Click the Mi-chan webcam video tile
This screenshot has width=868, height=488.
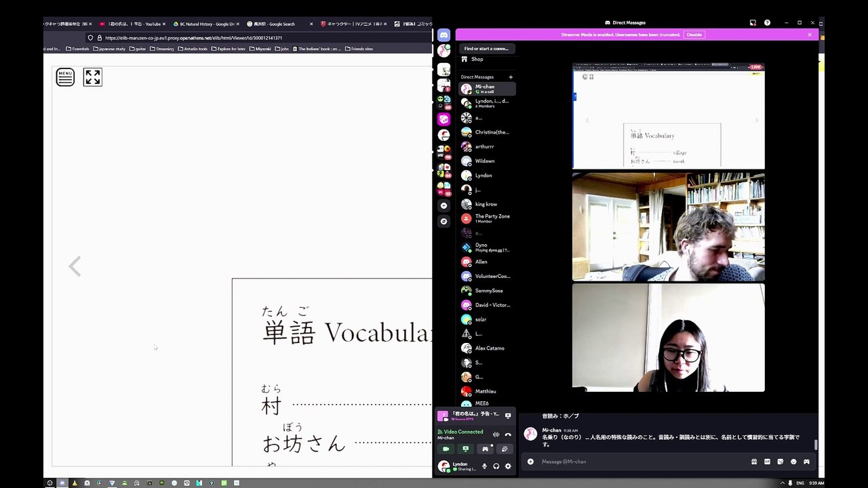tap(669, 338)
